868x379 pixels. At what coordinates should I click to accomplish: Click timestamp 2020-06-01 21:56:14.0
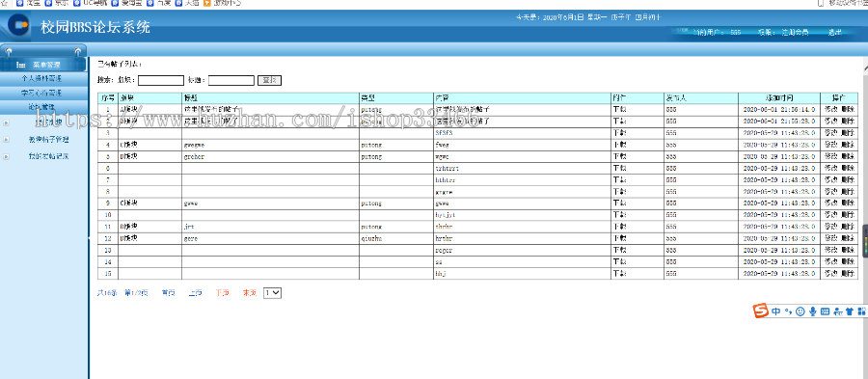coord(779,110)
